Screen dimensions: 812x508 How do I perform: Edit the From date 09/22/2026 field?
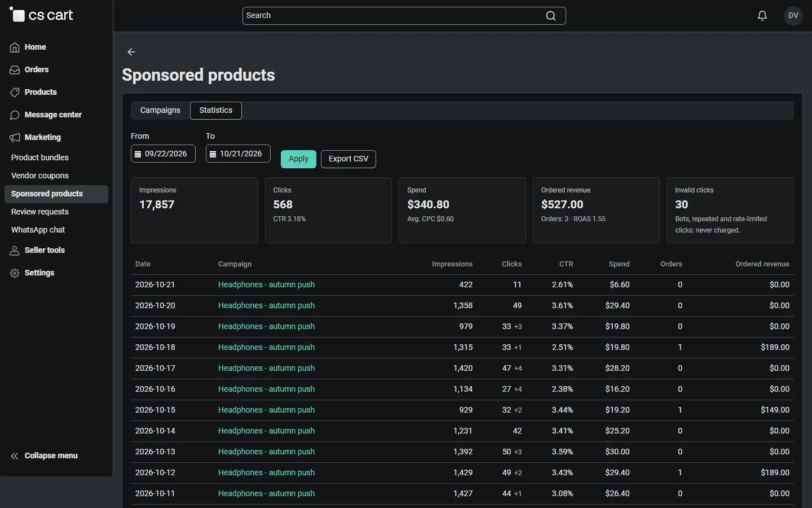(x=164, y=154)
